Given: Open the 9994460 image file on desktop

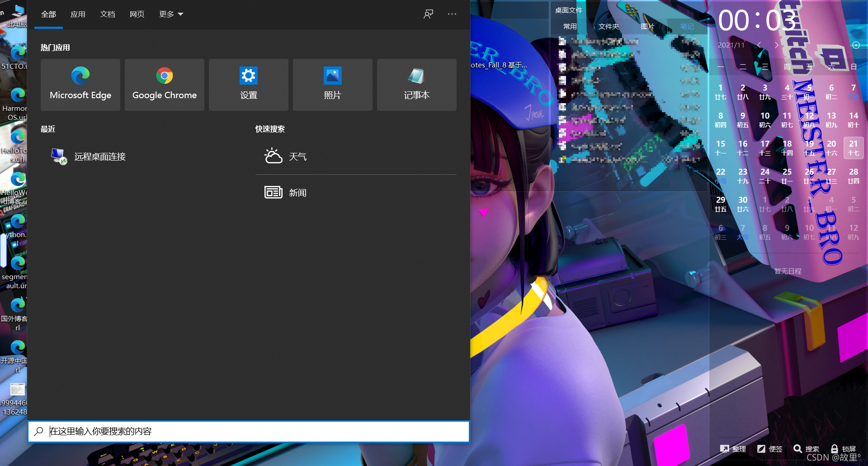Looking at the screenshot, I should click(16, 399).
